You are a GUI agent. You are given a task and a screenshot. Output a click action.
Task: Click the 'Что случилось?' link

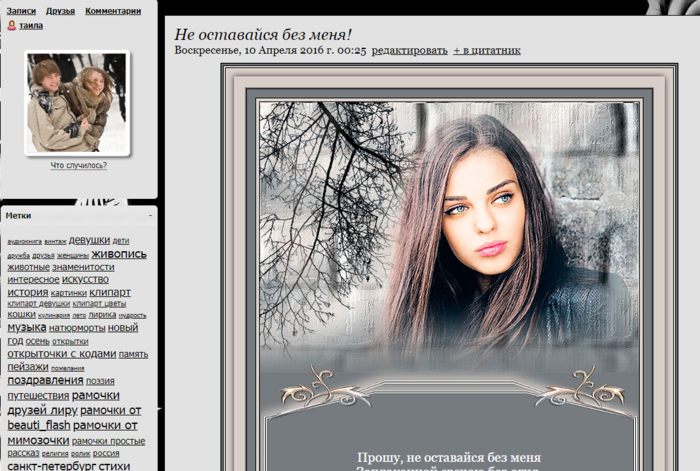pyautogui.click(x=79, y=165)
